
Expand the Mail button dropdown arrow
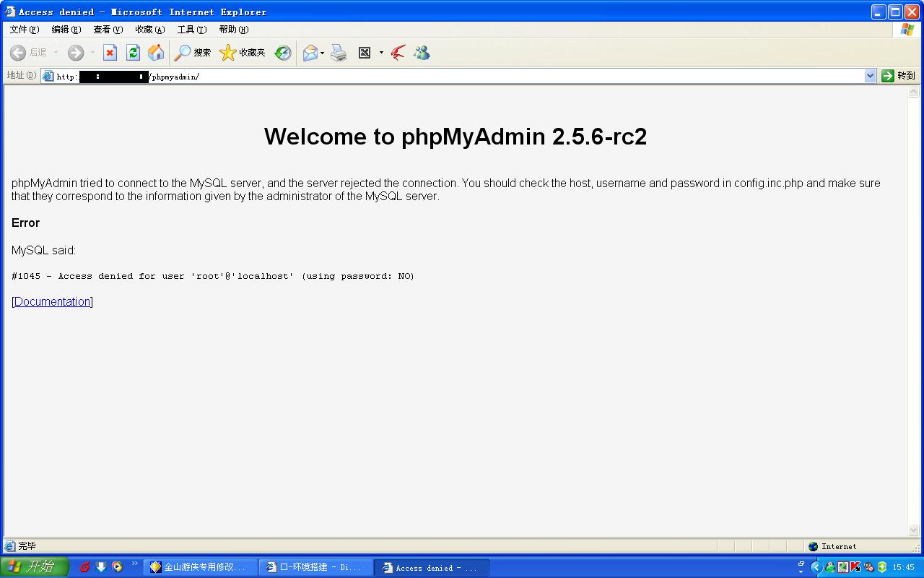[322, 53]
